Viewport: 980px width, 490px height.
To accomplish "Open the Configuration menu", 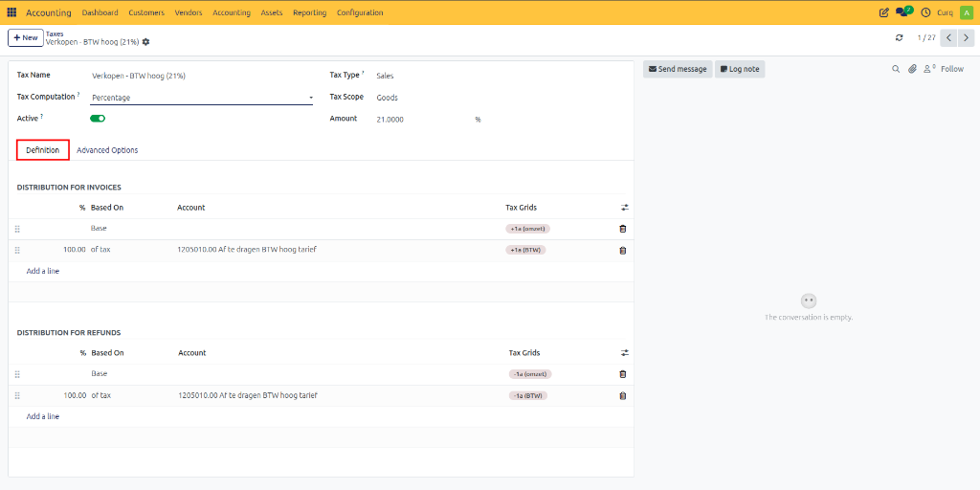I will (360, 12).
